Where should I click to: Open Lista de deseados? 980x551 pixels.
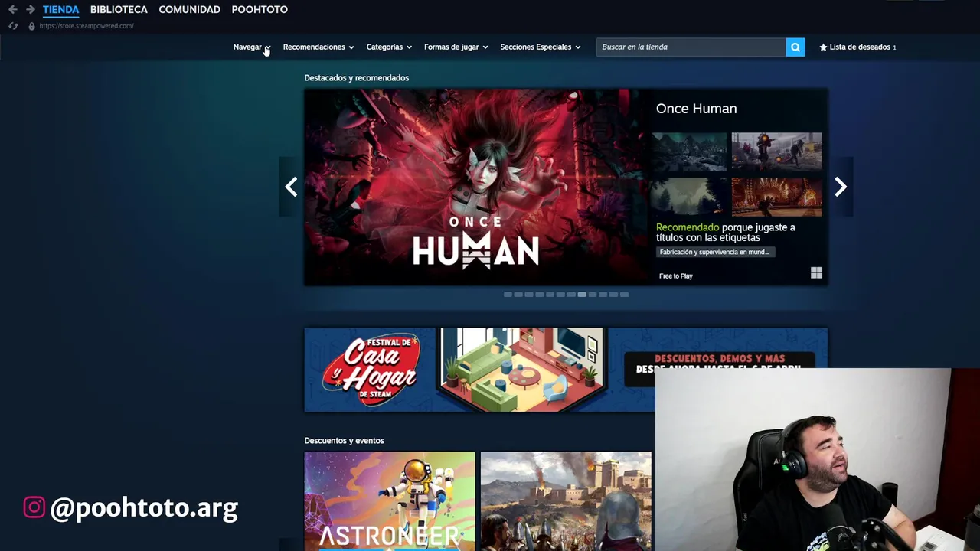(857, 47)
